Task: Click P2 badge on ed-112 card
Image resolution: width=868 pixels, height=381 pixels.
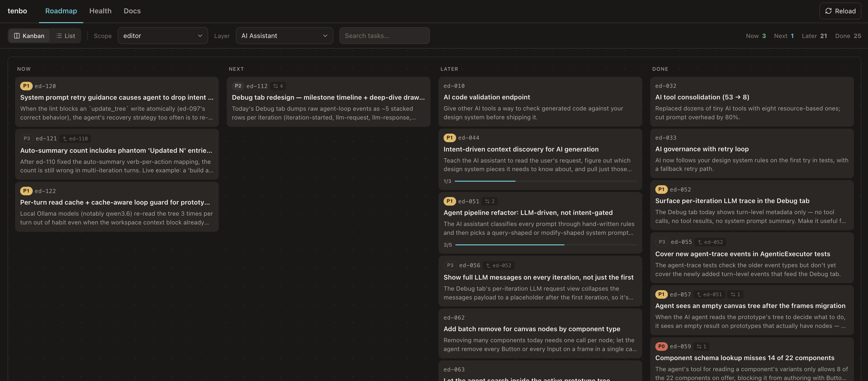Action: tap(238, 86)
